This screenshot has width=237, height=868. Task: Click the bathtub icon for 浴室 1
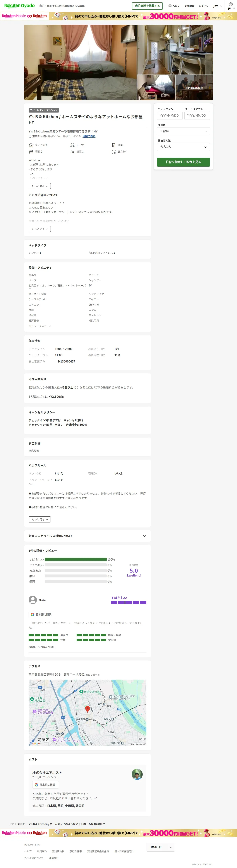(72, 152)
